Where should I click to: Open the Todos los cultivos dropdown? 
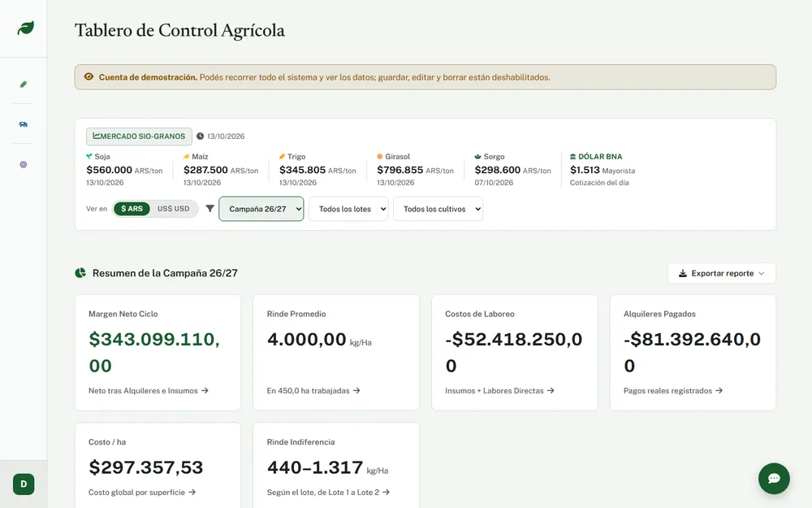[x=438, y=209]
